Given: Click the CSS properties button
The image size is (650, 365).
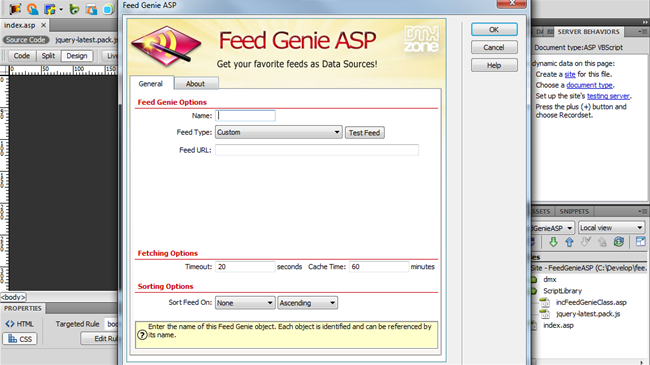Looking at the screenshot, I should [x=20, y=339].
